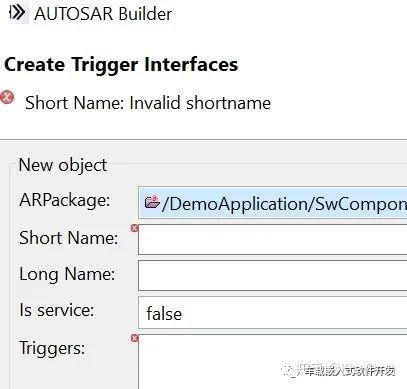
Task: Click the error marker next to Triggers box
Action: 134,338
